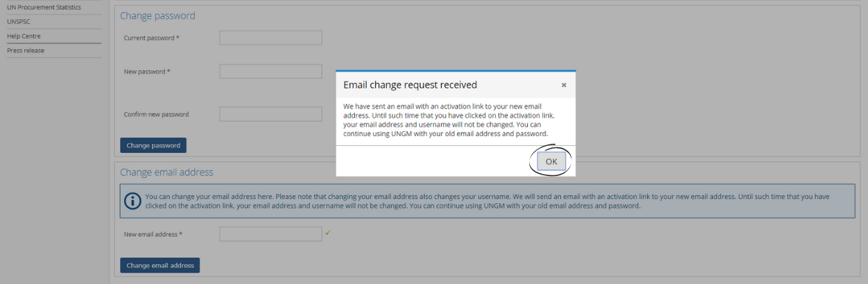868x284 pixels.
Task: Click the Change email address button
Action: (x=160, y=265)
